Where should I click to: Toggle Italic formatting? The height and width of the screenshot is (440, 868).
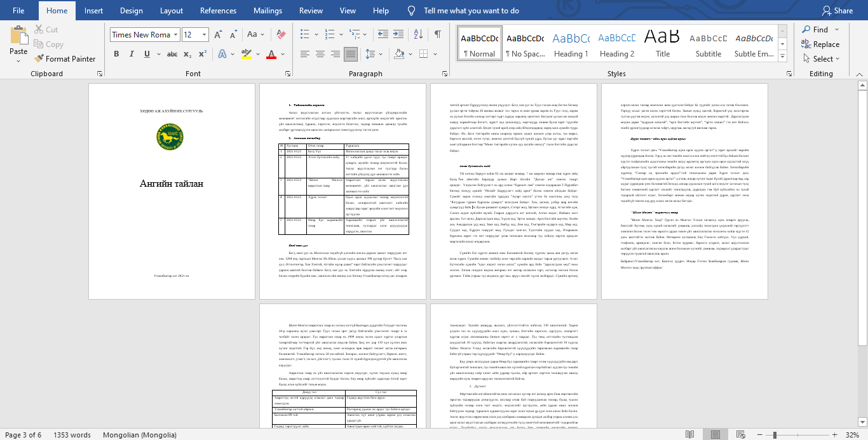(x=133, y=55)
